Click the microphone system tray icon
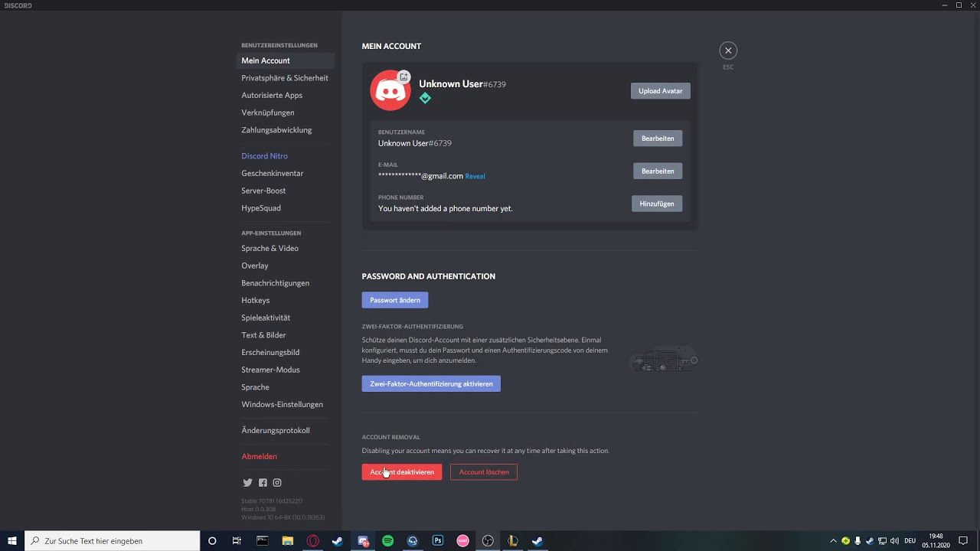Viewport: 980px width, 551px height. [x=857, y=541]
